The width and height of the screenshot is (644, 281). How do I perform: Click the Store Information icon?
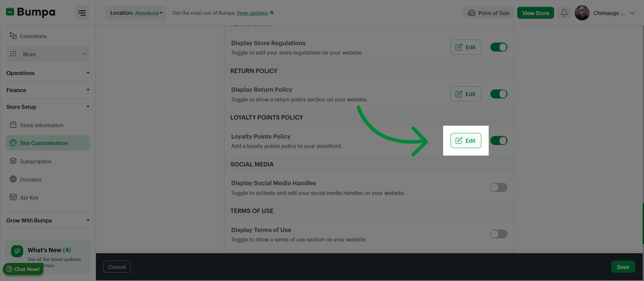[13, 125]
